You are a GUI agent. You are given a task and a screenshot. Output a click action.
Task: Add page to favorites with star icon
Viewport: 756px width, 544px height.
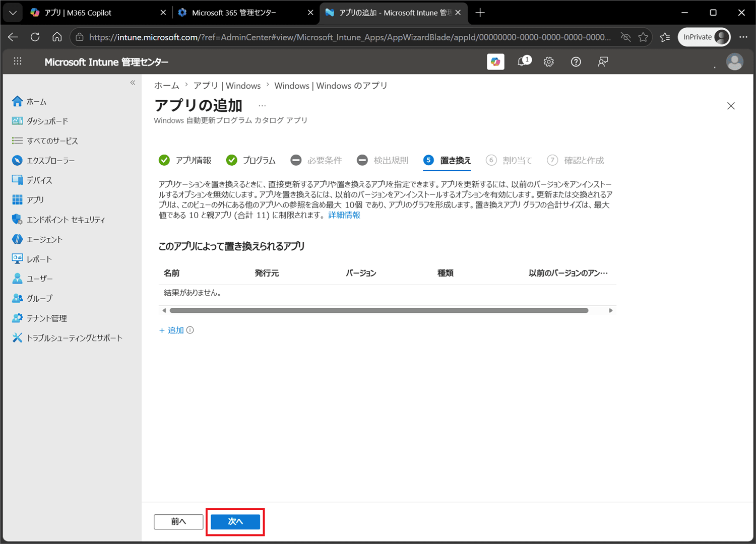(x=643, y=37)
